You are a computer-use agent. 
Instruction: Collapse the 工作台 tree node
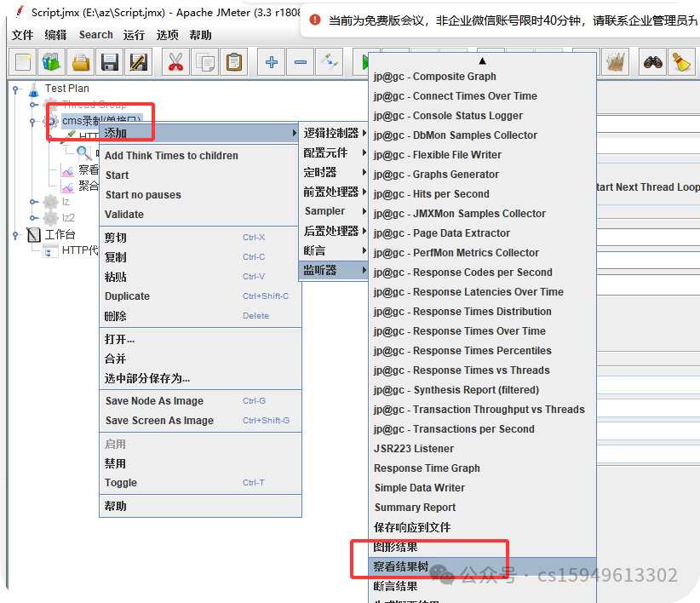pos(15,234)
